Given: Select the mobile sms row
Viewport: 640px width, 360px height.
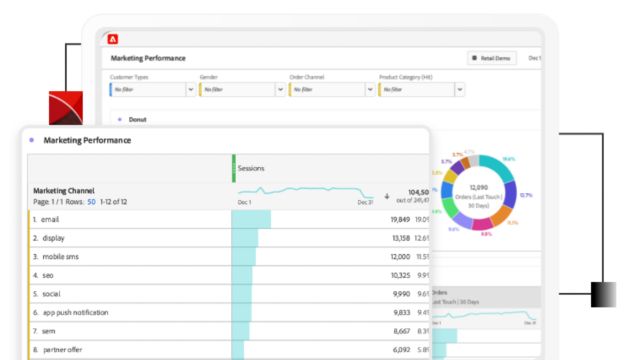Looking at the screenshot, I should click(x=229, y=257).
